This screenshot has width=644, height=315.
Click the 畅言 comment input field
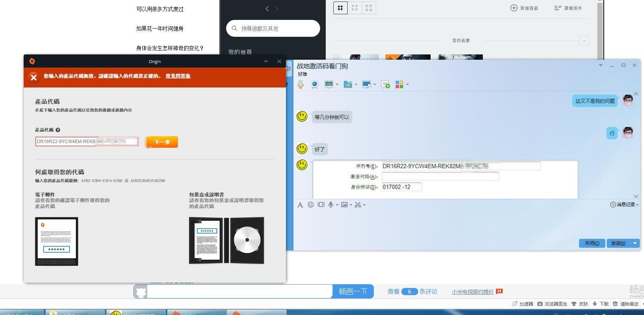(x=240, y=292)
